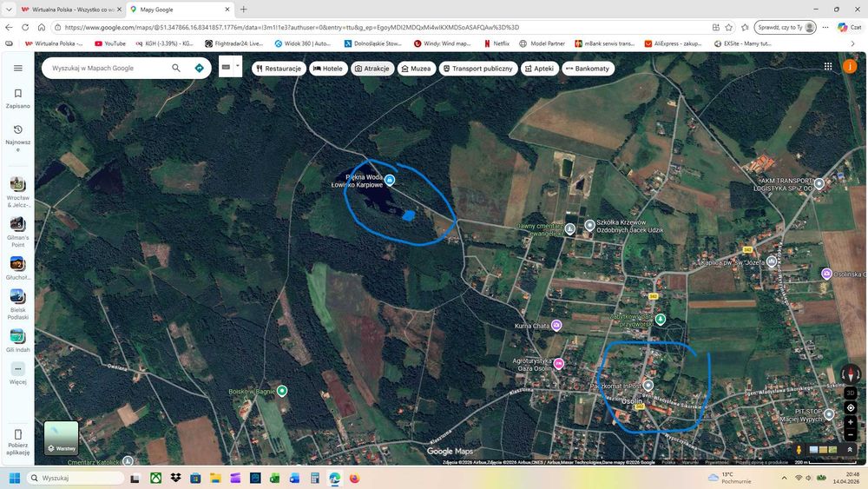Zoom out with minus button
This screenshot has height=489, width=868.
pyautogui.click(x=851, y=434)
